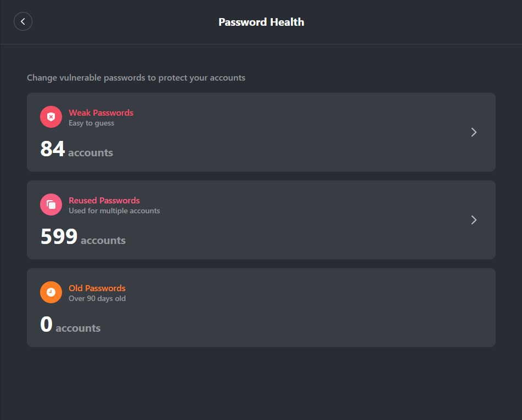522x420 pixels.
Task: Click the "Change vulnerable passwords" description text
Action: pos(136,78)
